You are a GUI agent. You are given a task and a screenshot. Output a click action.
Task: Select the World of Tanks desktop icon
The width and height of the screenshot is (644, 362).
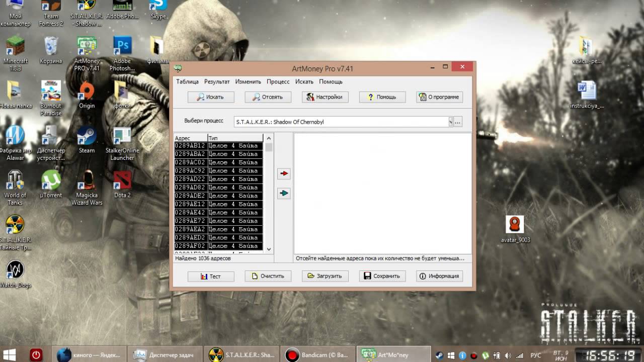(15, 188)
